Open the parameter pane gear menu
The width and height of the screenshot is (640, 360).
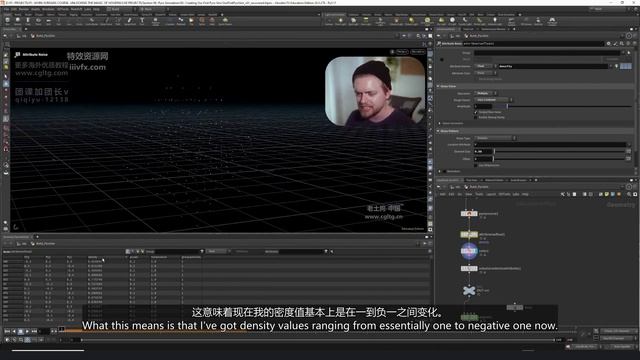click(609, 43)
